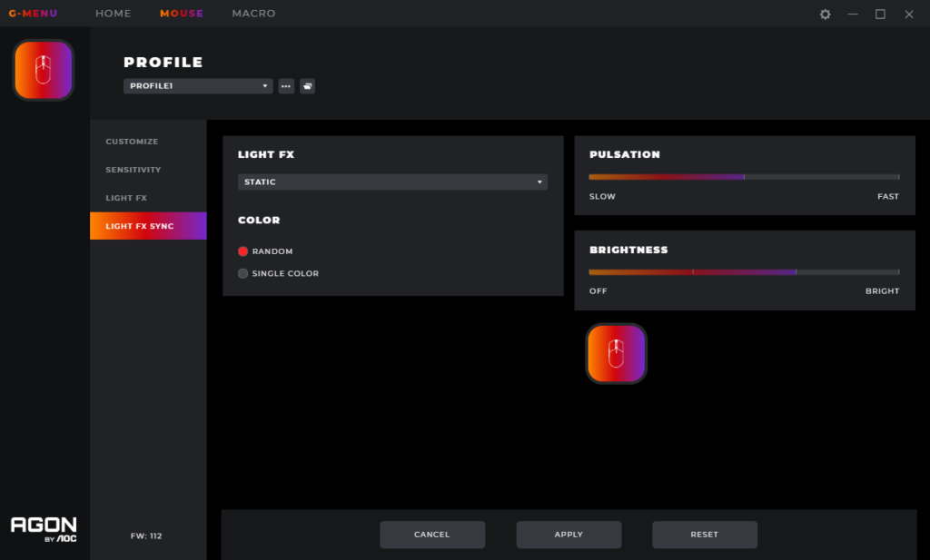Click the AGON by AOC logo
930x560 pixels.
[44, 529]
